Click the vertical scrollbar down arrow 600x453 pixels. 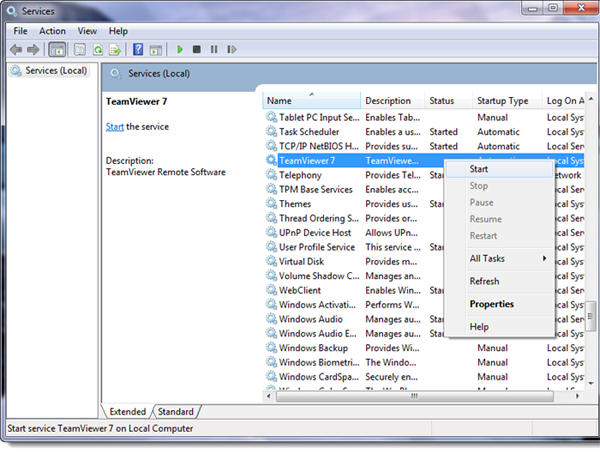591,383
